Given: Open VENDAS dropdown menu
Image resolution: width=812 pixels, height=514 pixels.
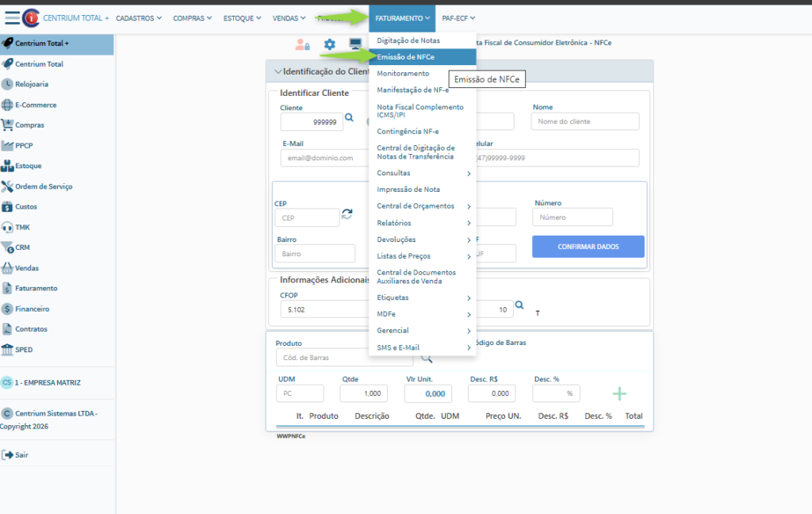Looking at the screenshot, I should pyautogui.click(x=289, y=18).
